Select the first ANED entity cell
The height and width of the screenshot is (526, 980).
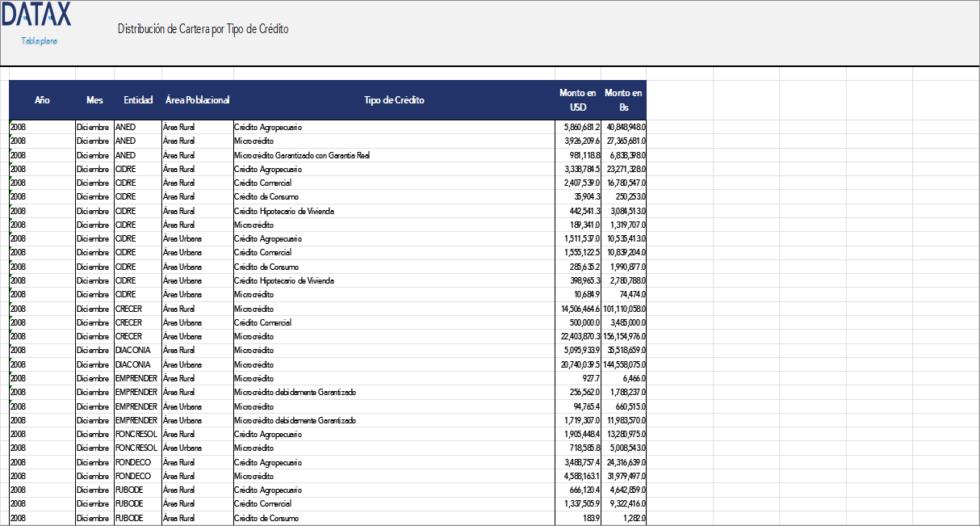click(126, 127)
